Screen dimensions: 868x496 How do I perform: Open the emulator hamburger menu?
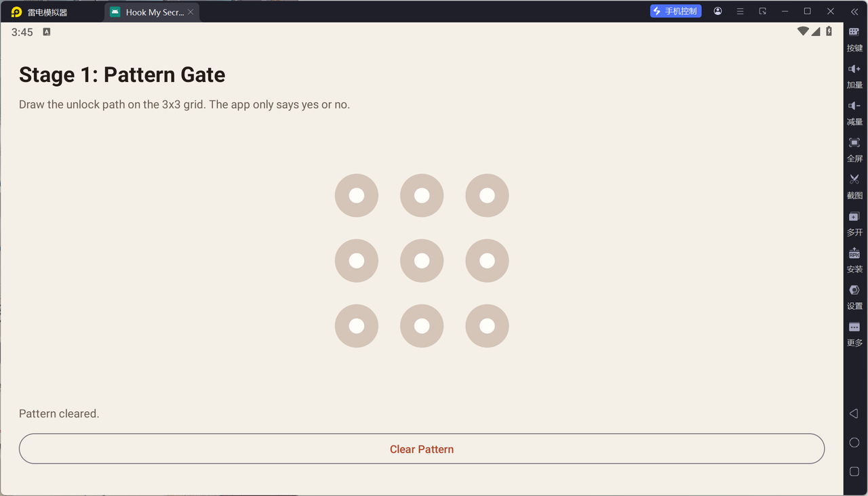(740, 12)
